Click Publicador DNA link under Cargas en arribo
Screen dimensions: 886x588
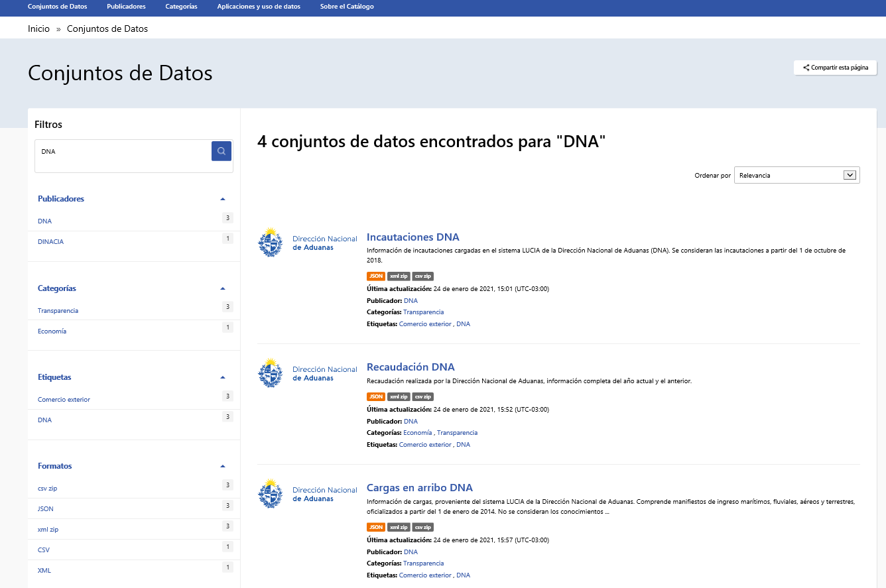(x=411, y=552)
